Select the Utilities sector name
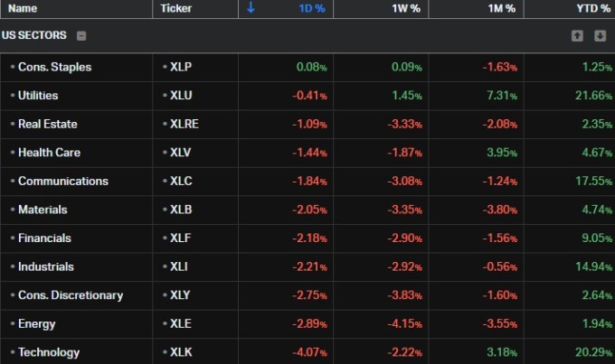 point(38,95)
